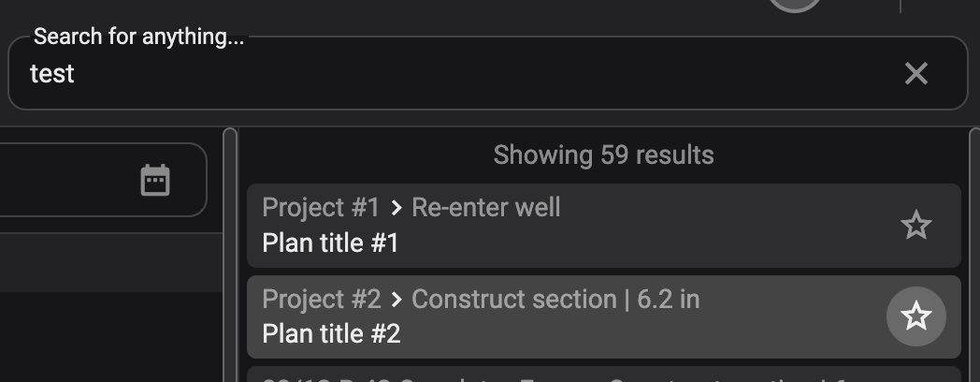Open the Plan title #1 result
Viewport: 980px width, 382px height.
click(330, 243)
